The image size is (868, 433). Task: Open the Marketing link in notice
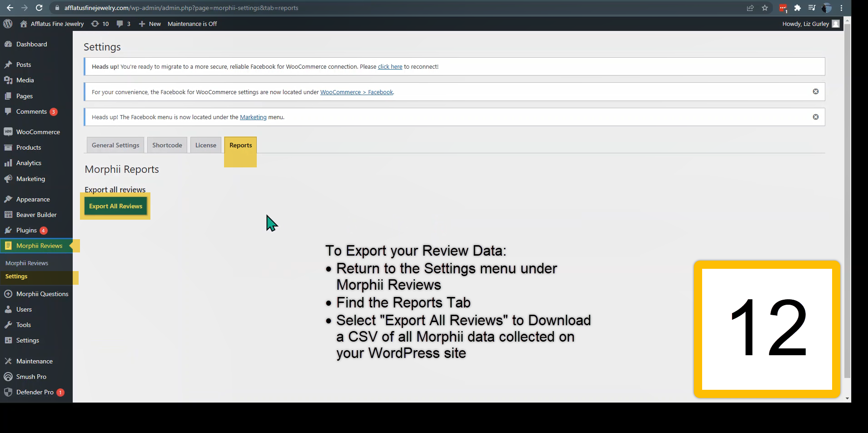click(253, 117)
